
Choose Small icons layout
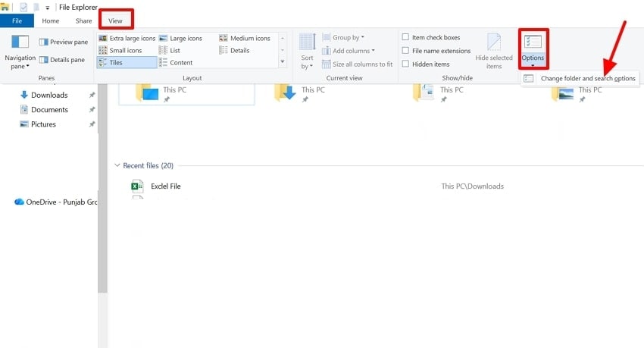coord(120,50)
